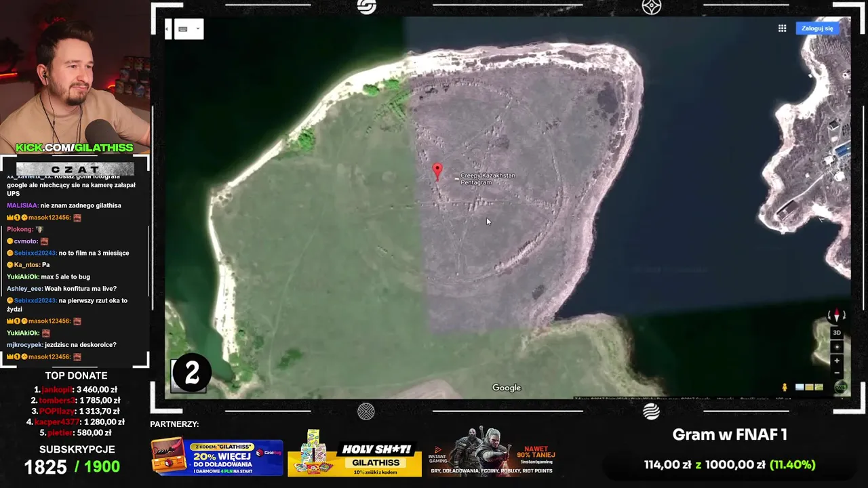Show my location on the map
Screen dimensions: 868x488
[837, 347]
